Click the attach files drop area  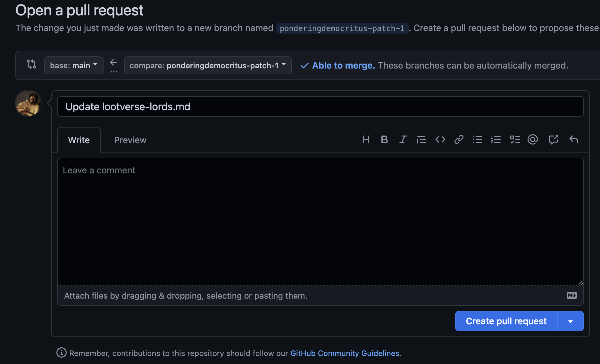tap(321, 295)
